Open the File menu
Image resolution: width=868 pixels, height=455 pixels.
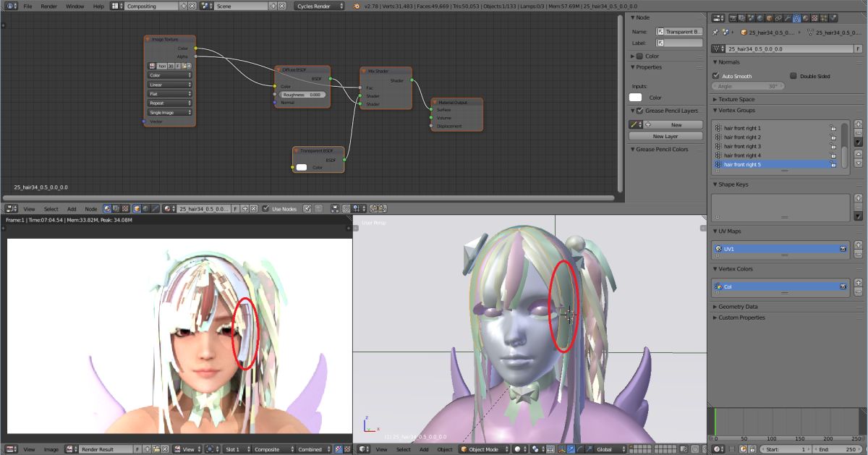point(27,6)
